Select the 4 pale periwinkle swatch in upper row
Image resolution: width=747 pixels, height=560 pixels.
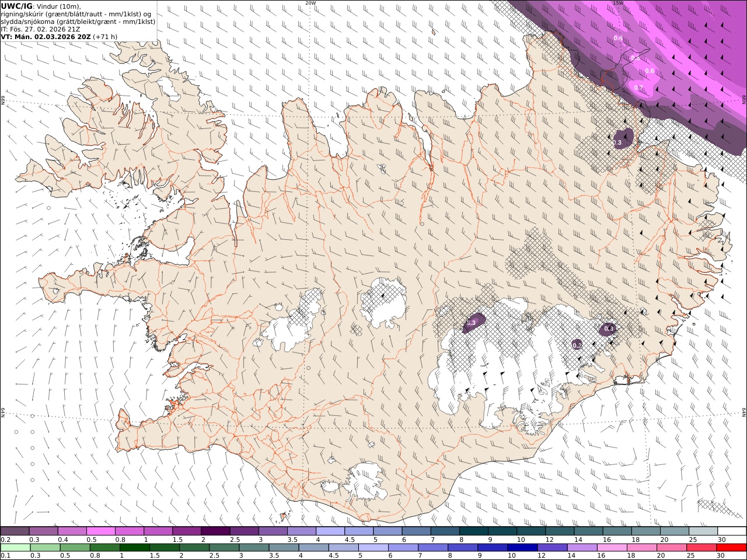click(330, 531)
